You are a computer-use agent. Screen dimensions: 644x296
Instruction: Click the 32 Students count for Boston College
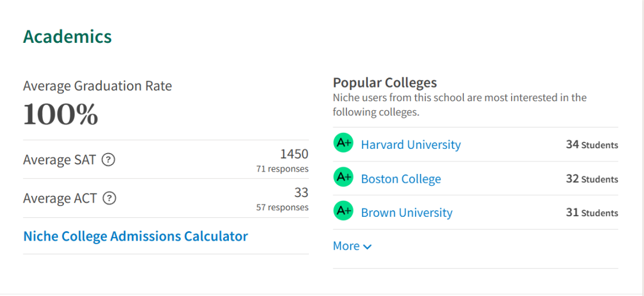point(592,179)
